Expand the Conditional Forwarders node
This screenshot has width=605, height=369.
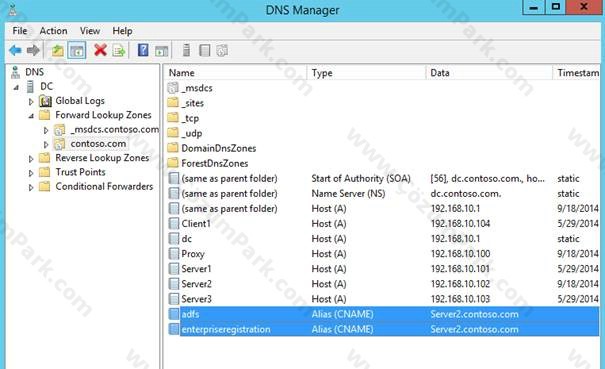pyautogui.click(x=31, y=188)
